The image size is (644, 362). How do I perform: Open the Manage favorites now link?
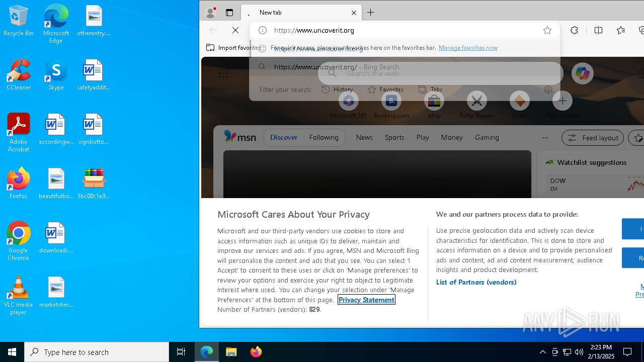click(468, 48)
